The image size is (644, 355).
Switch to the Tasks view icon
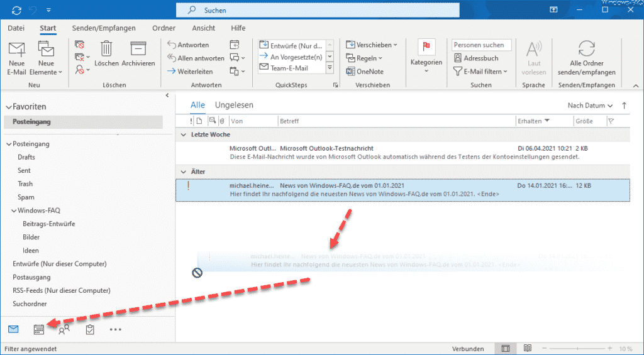click(90, 329)
